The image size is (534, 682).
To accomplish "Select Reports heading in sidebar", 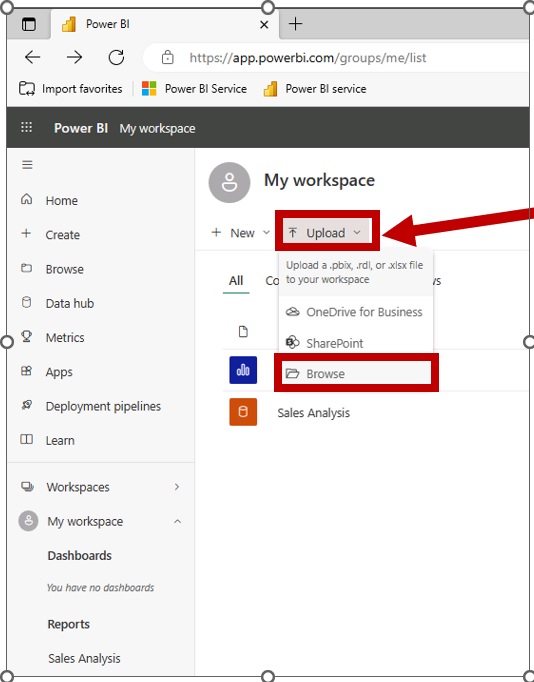I will coord(69,624).
